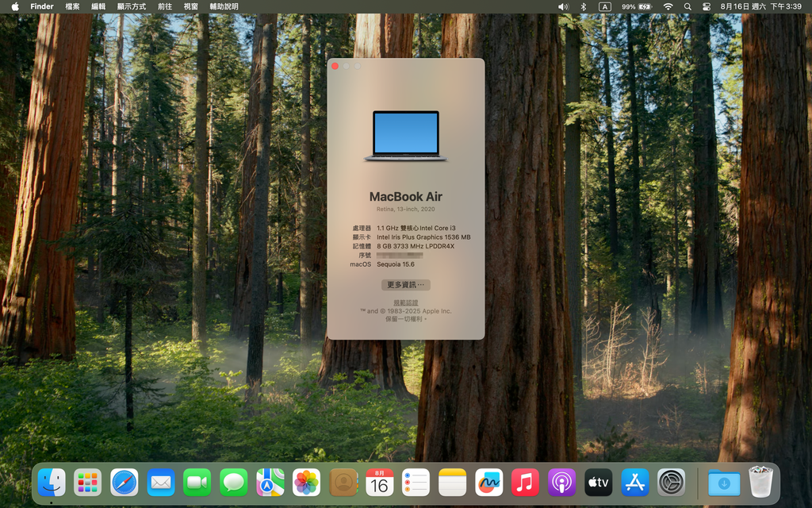Open the Apple menu
This screenshot has height=508, width=812.
point(14,6)
